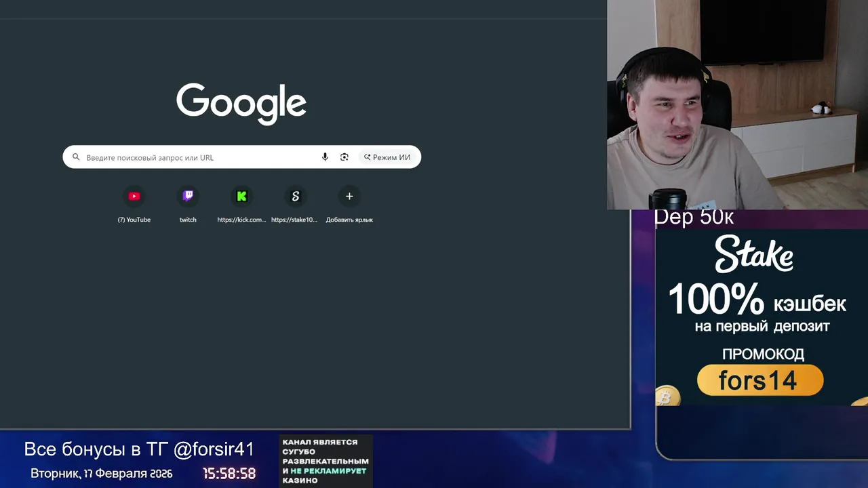
Task: Click the 'ПРОМОКОД' banner text
Action: [x=763, y=354]
